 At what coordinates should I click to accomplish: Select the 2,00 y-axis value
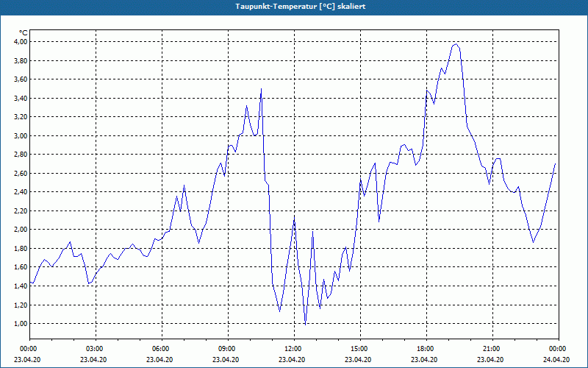(x=21, y=230)
